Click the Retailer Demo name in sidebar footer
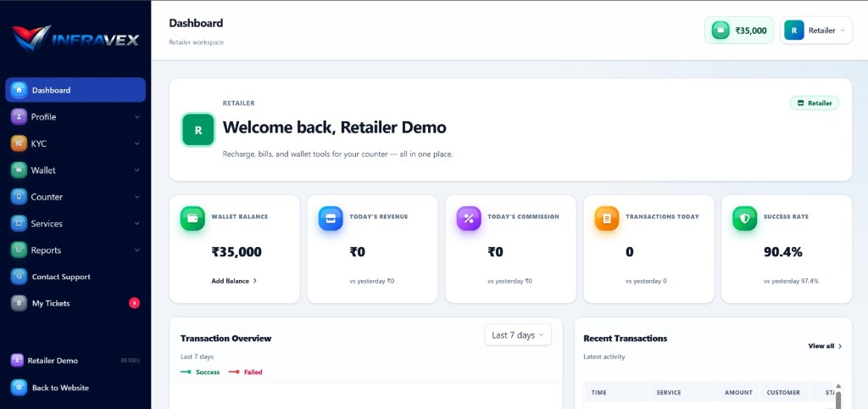Screen dimensions: 868x409 point(53,361)
